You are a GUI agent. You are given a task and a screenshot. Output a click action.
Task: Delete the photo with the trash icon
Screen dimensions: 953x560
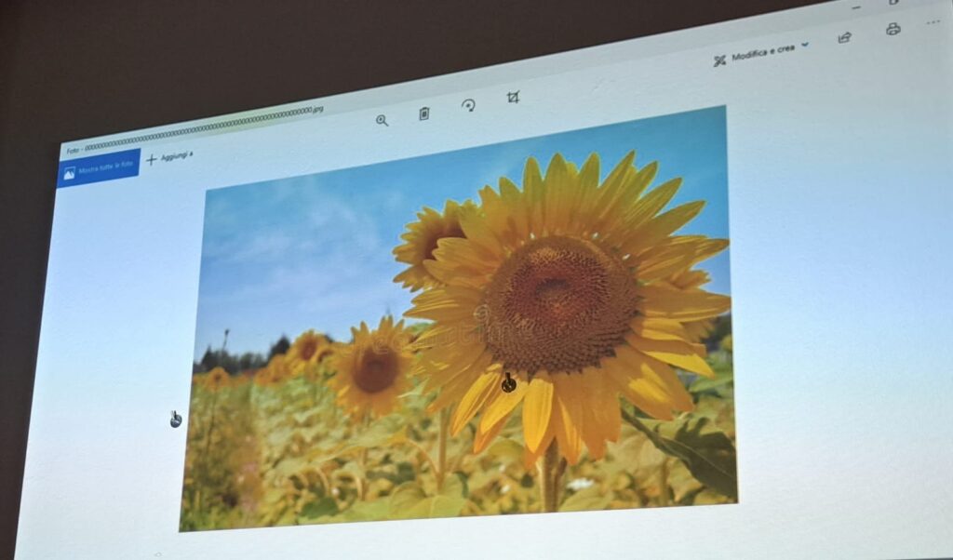pyautogui.click(x=424, y=113)
